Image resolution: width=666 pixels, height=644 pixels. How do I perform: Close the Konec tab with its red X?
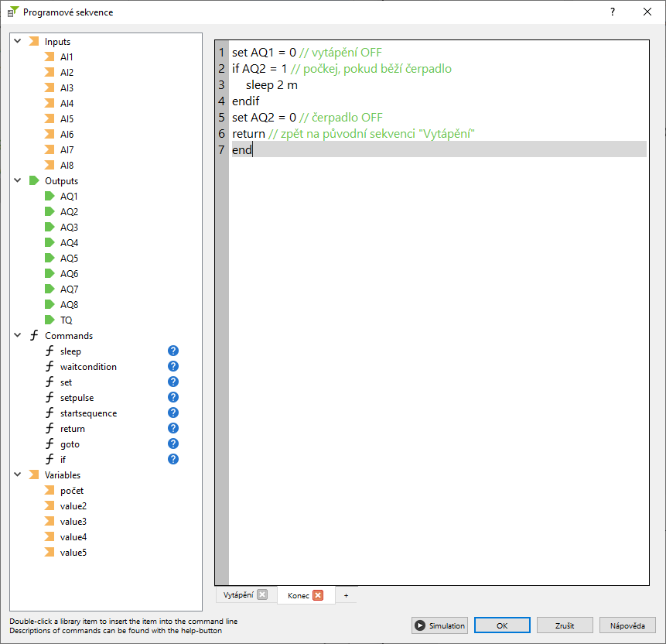(318, 595)
